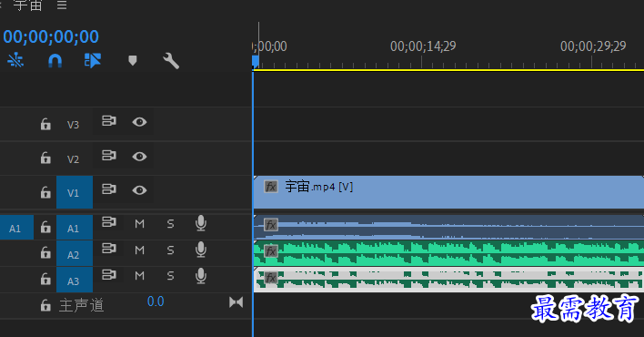Toggle sync lock on track V3
This screenshot has height=337, width=644.
pos(109,121)
